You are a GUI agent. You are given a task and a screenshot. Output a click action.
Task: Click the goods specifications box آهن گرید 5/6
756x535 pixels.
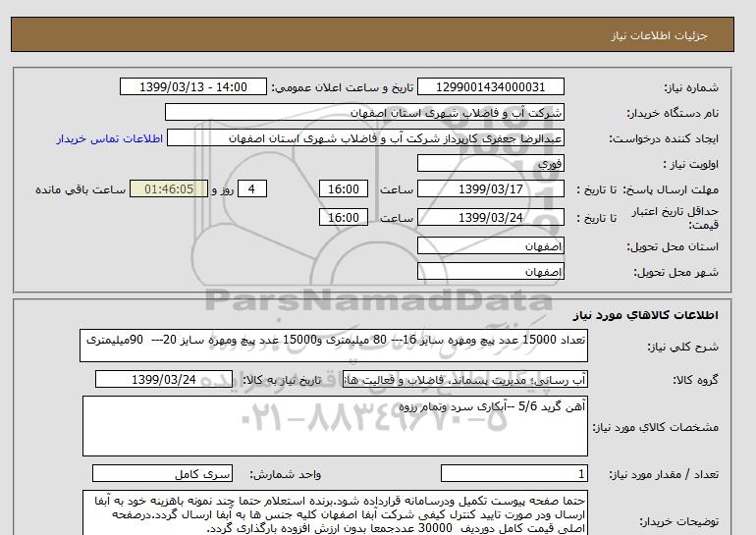(335, 426)
